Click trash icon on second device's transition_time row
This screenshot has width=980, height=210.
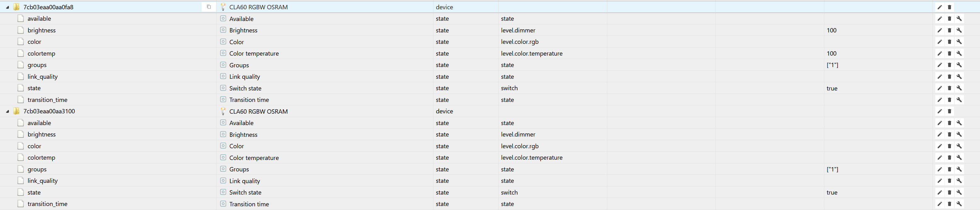(x=949, y=204)
